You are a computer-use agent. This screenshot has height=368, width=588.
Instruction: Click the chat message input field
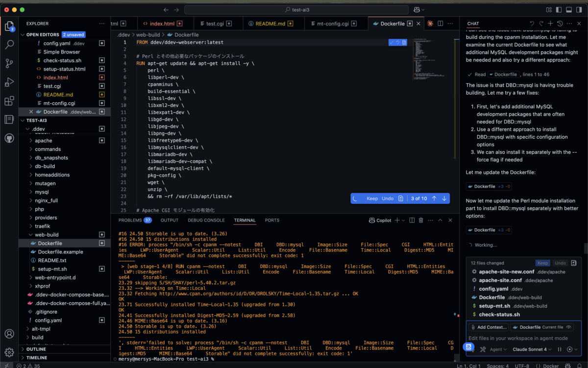(x=523, y=338)
